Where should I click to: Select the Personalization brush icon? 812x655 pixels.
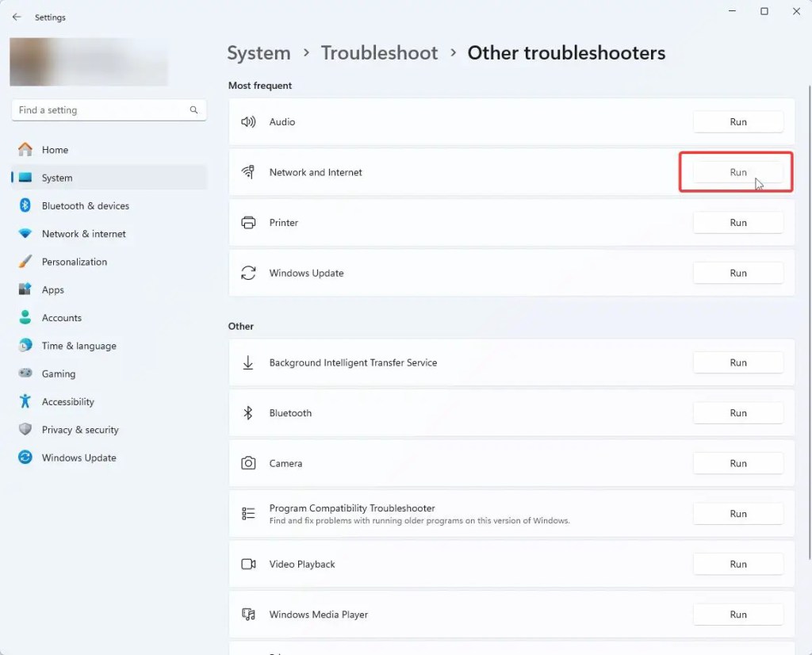tap(25, 262)
